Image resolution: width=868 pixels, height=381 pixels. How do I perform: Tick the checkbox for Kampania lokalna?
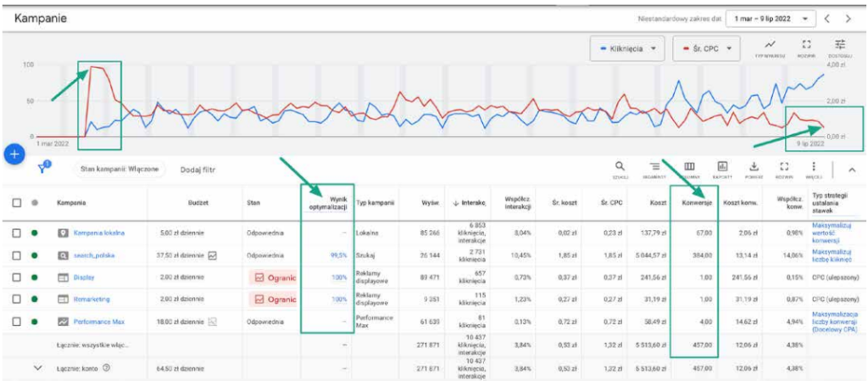point(17,233)
